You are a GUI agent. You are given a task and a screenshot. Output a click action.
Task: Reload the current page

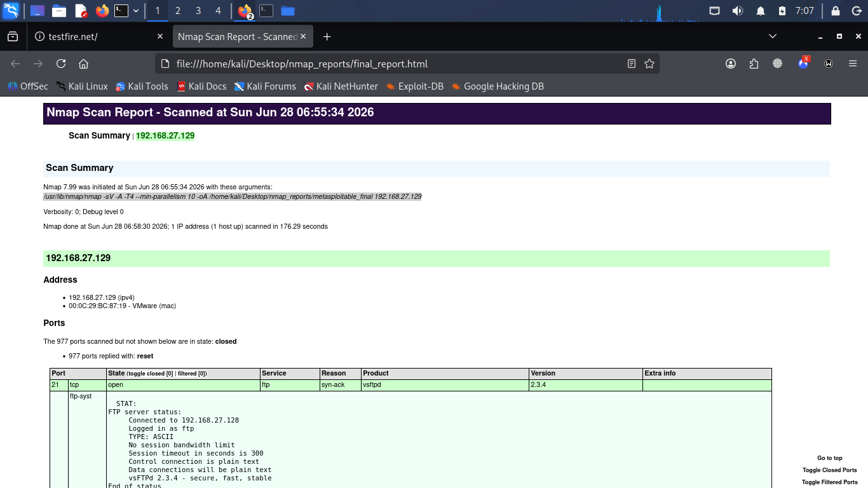[x=61, y=64]
